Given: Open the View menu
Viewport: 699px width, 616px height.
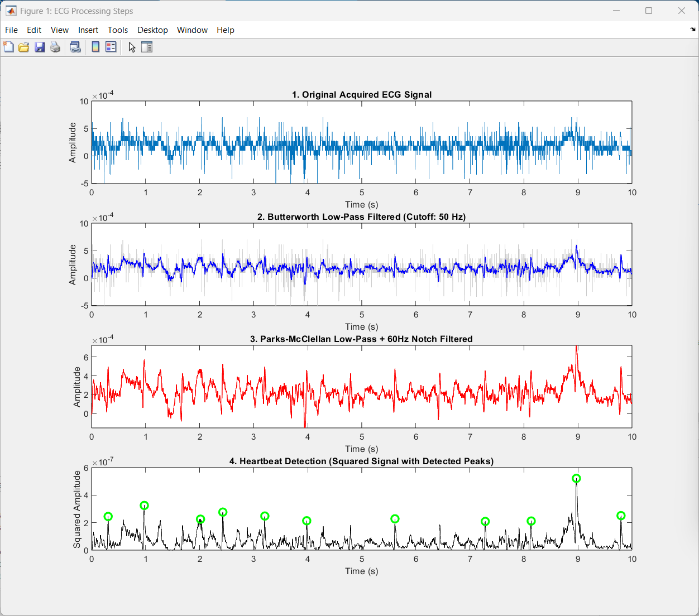Looking at the screenshot, I should (x=60, y=30).
